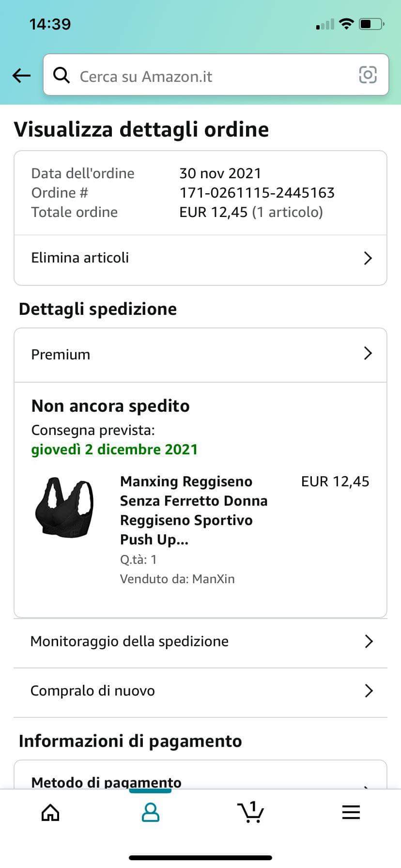Select the Compralo di nuovo option
This screenshot has width=401, height=868.
coord(200,691)
